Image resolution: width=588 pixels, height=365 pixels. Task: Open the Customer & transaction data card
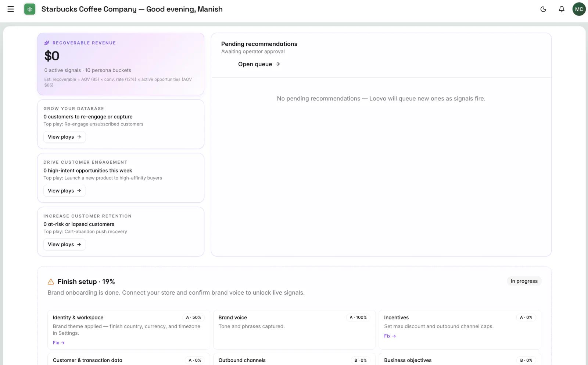(129, 359)
